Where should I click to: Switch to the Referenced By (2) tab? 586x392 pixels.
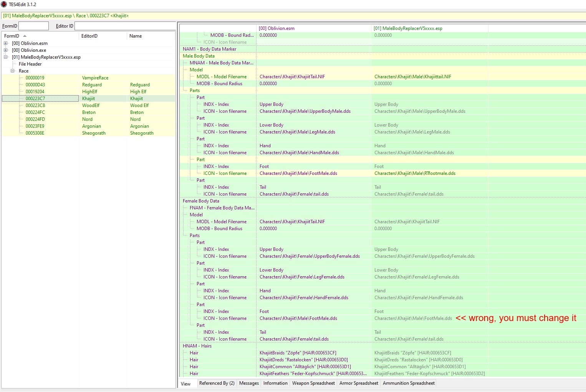coord(217,383)
